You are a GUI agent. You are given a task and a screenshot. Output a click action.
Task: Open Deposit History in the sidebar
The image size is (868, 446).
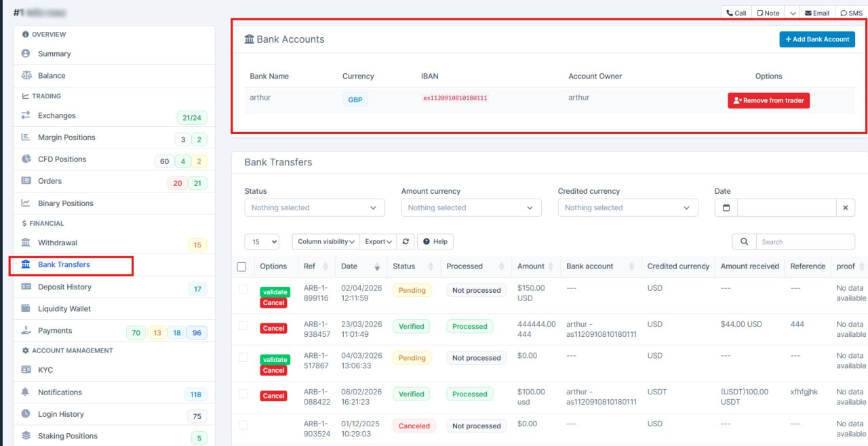[x=64, y=287]
